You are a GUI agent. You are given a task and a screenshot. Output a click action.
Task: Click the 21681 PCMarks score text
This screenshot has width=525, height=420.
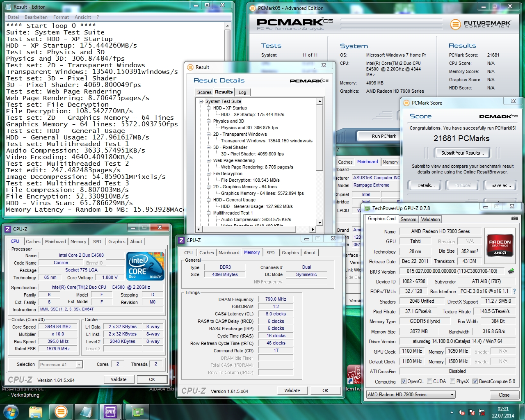pyautogui.click(x=461, y=139)
